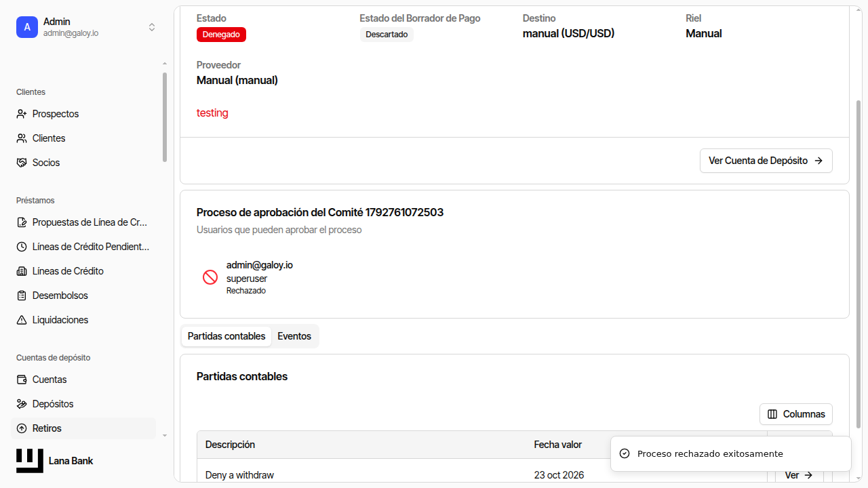Open Prospectos from the sidebar

coord(84,114)
